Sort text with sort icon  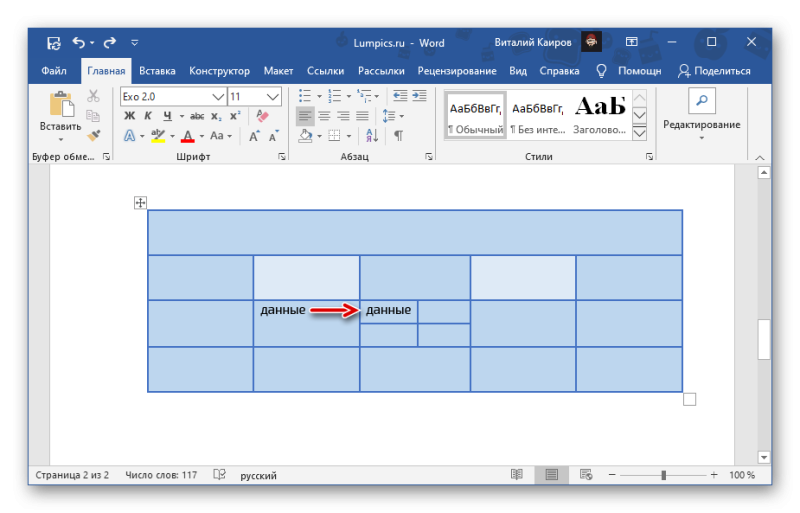372,136
